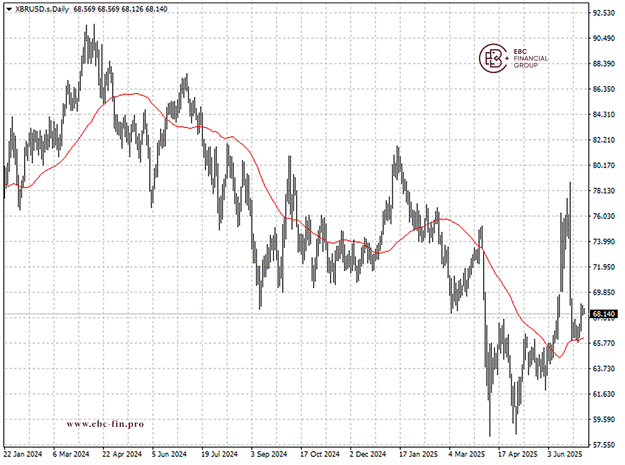Image resolution: width=625 pixels, height=465 pixels.
Task: Click the EBC circular logo emblem
Action: 492,60
